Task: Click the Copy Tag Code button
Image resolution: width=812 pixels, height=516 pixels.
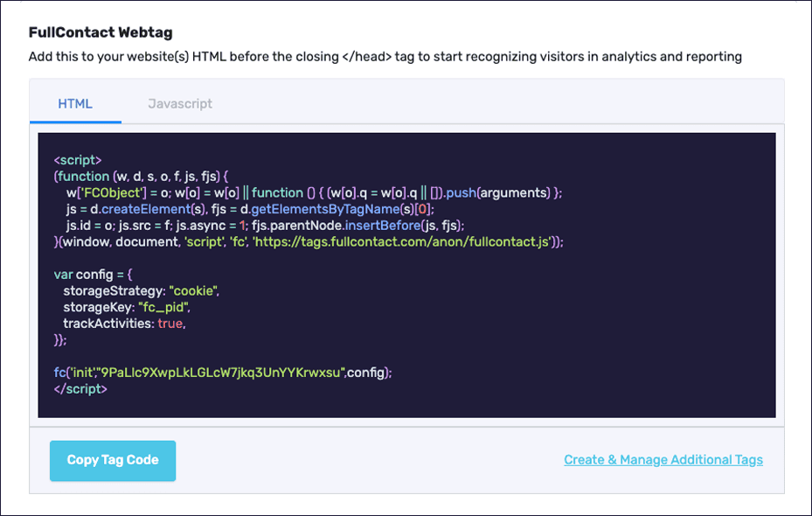Action: coord(112,459)
